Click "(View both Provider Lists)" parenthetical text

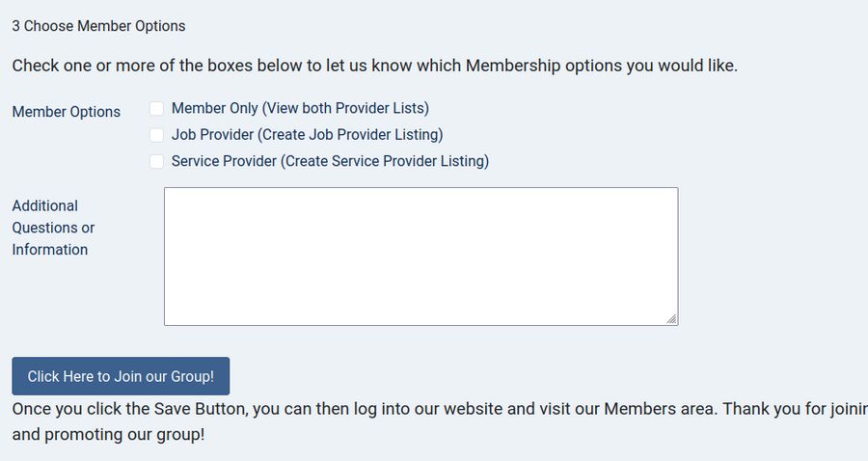click(345, 108)
